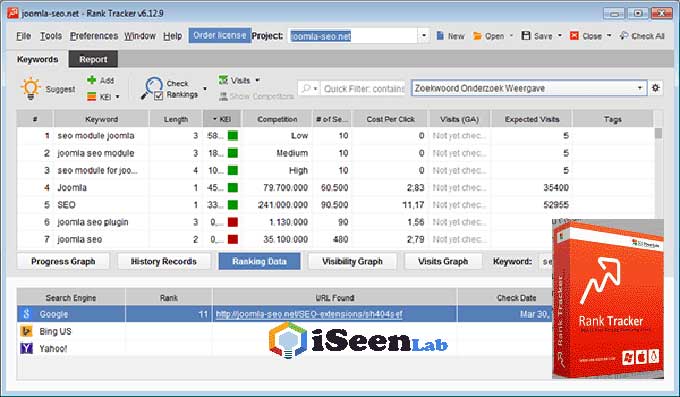Click the Suggest lightbulb icon

click(31, 89)
